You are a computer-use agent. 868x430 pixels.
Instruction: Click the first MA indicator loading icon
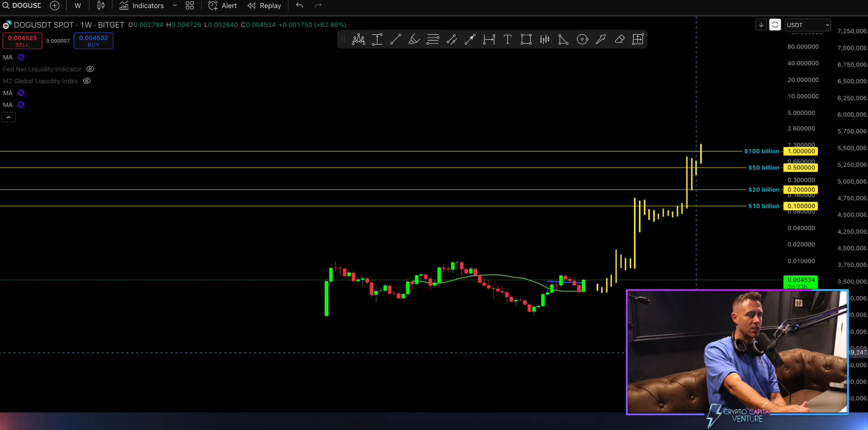pyautogui.click(x=21, y=57)
